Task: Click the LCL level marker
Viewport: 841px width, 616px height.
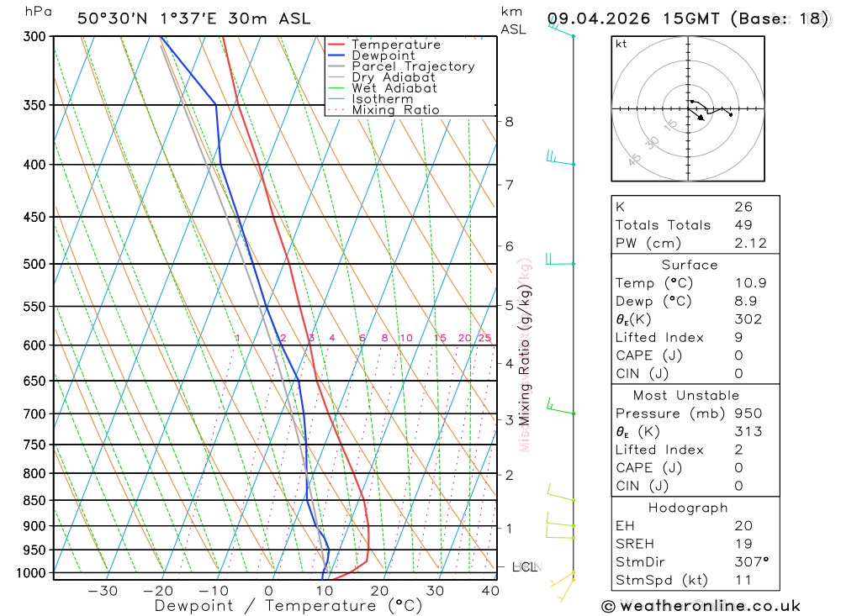Action: coord(524,566)
